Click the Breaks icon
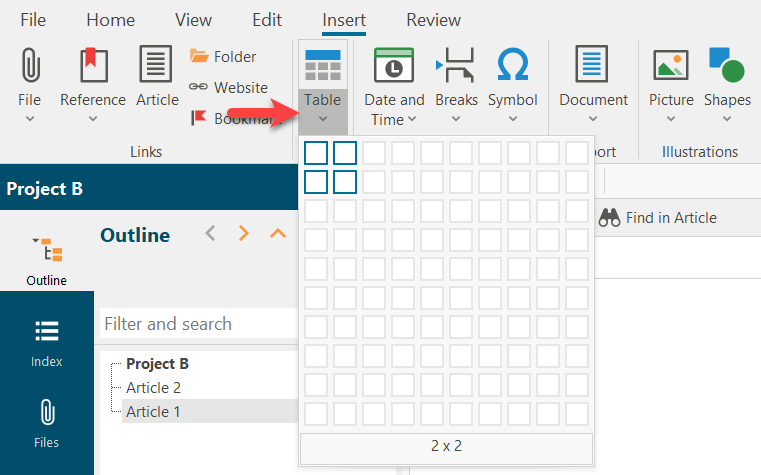 point(456,66)
